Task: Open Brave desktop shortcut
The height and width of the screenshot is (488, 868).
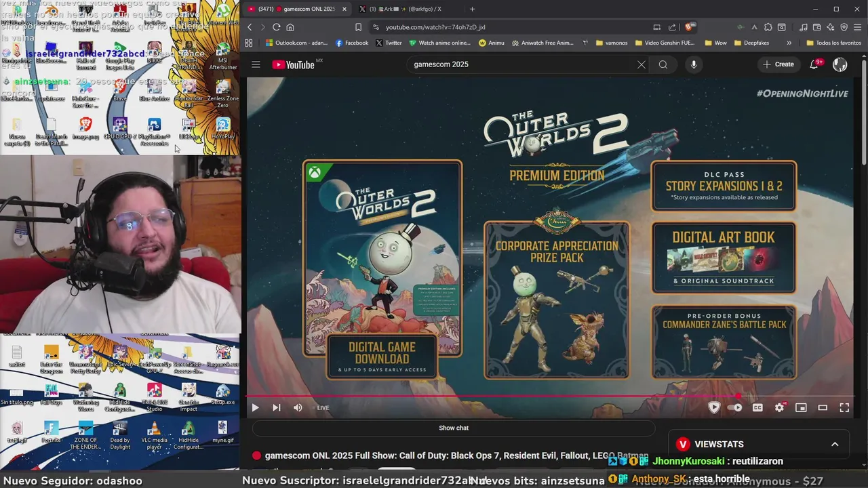Action: tap(120, 90)
